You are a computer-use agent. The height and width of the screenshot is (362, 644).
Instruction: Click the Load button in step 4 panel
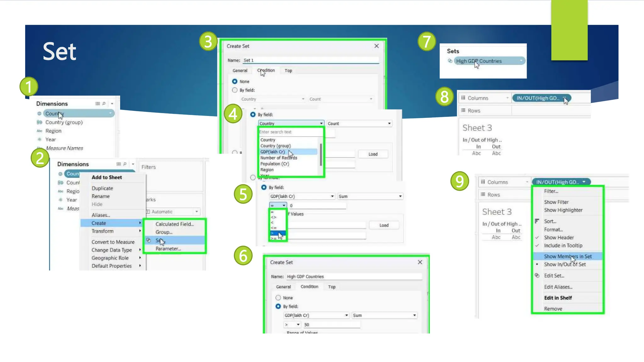[x=373, y=154]
